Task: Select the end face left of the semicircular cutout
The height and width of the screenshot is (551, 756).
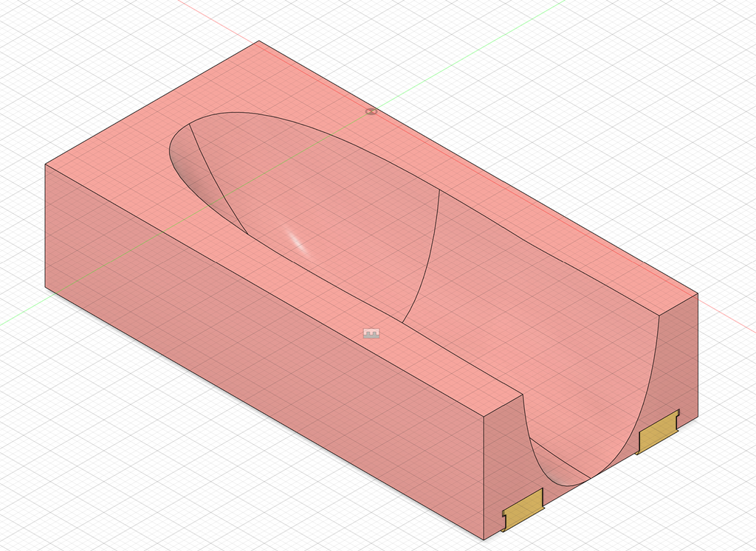Action: tap(504, 462)
